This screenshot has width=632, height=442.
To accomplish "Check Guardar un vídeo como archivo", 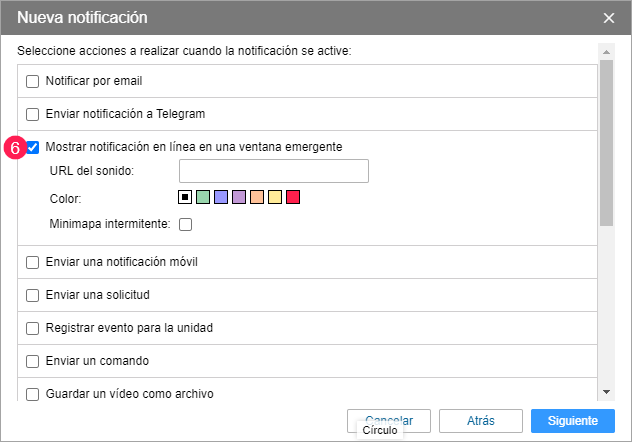I will 33,394.
